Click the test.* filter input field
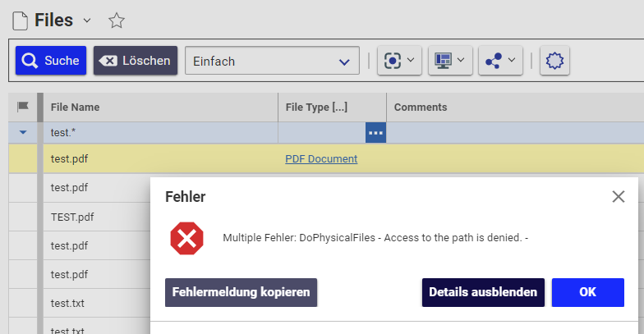The image size is (644, 334). pyautogui.click(x=160, y=132)
